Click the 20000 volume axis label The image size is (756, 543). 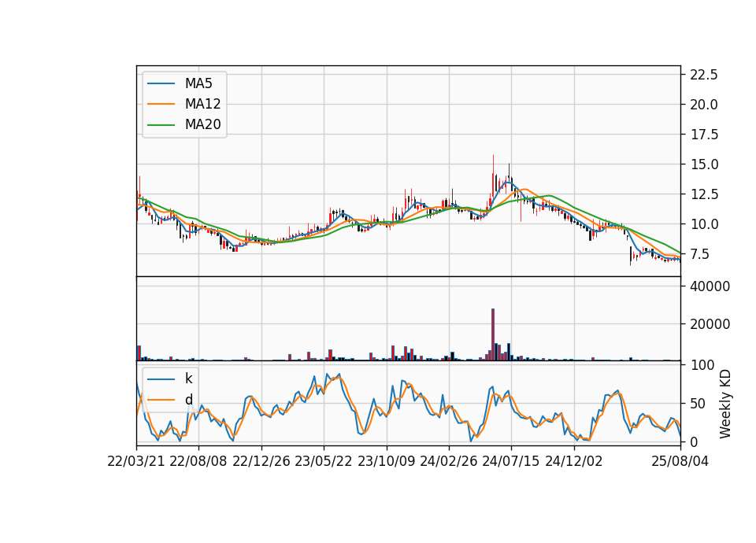pyautogui.click(x=710, y=324)
